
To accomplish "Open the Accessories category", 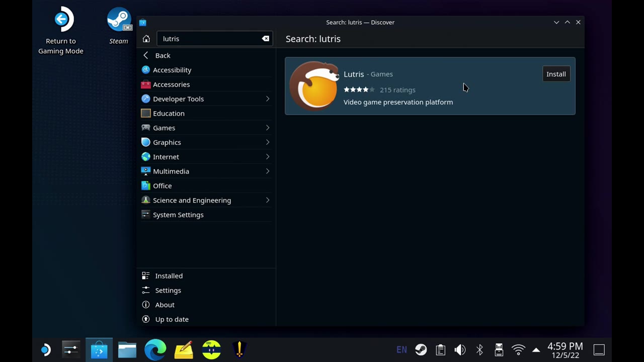I will pos(206,84).
